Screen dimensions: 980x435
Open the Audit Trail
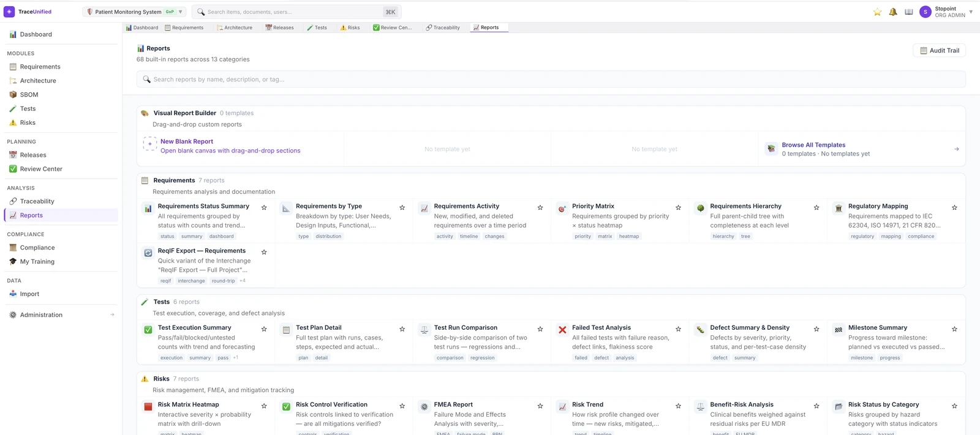pos(939,50)
